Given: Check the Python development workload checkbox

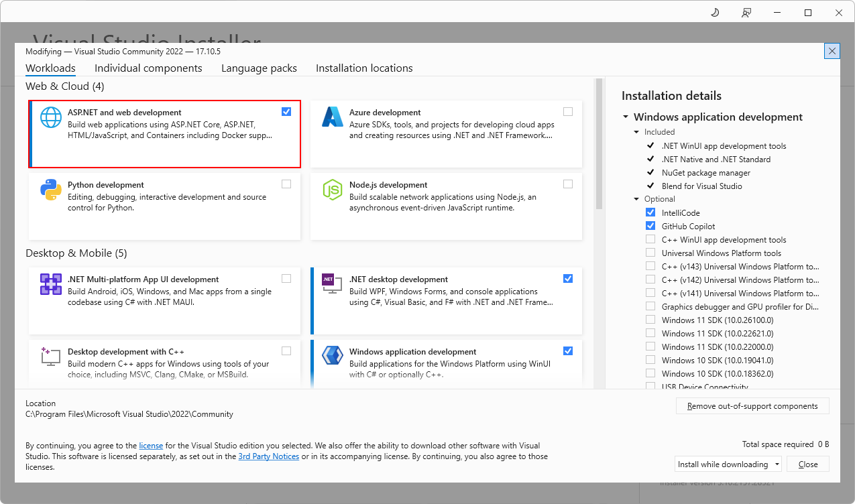Looking at the screenshot, I should (286, 184).
